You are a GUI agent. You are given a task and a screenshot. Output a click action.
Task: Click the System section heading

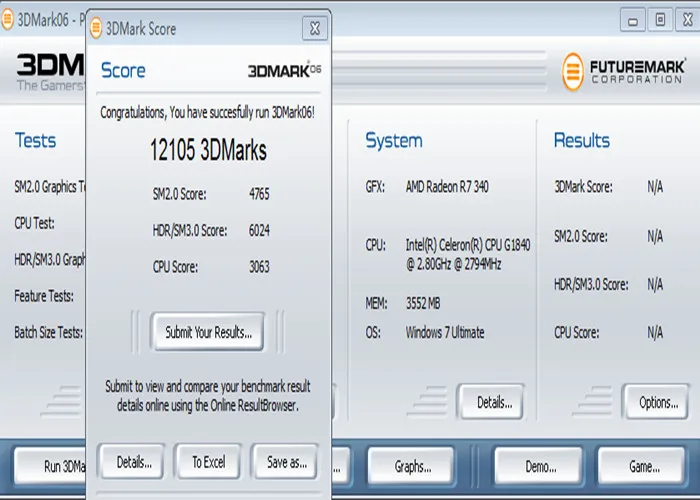[x=394, y=141]
